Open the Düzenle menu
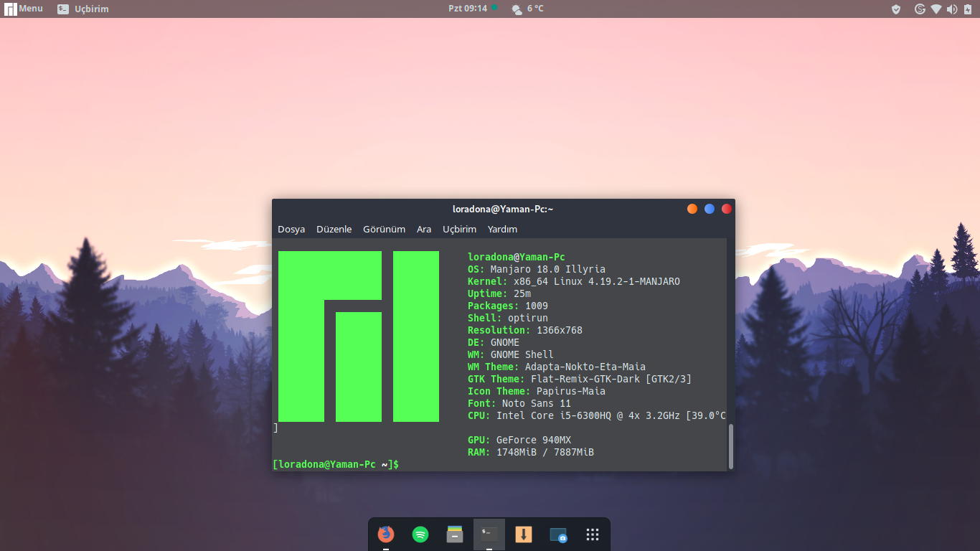This screenshot has height=551, width=980. (x=334, y=229)
